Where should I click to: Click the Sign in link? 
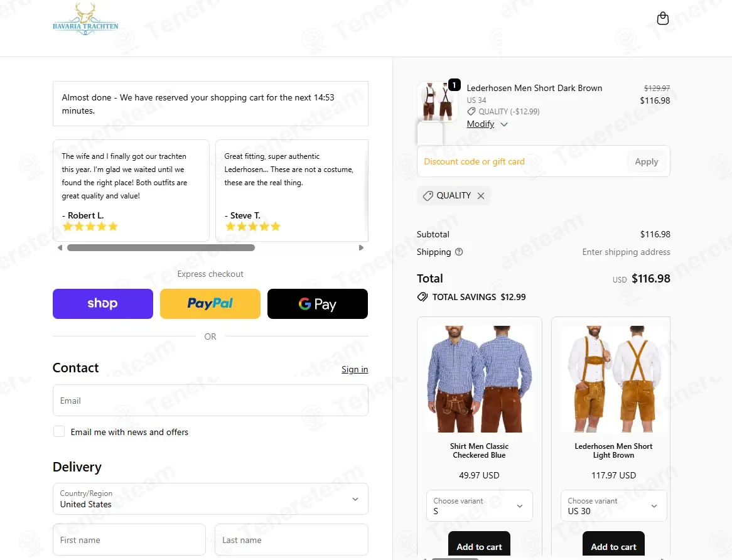(355, 369)
